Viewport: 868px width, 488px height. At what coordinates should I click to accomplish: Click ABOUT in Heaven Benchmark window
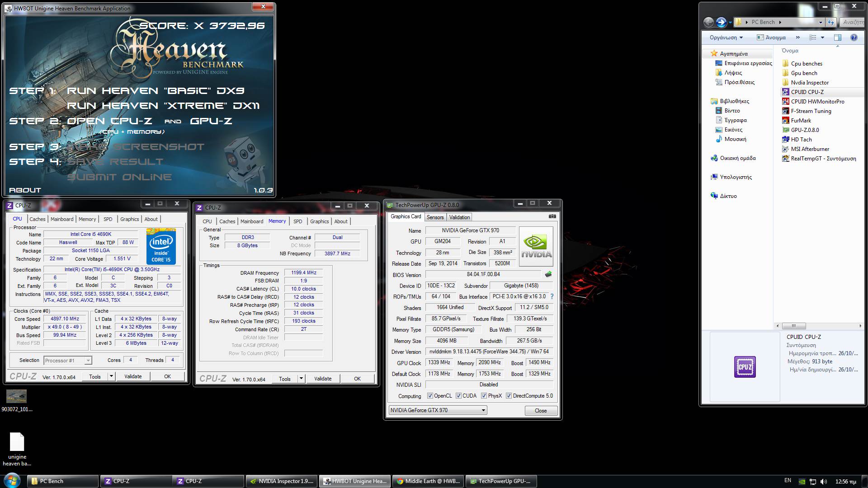click(25, 190)
